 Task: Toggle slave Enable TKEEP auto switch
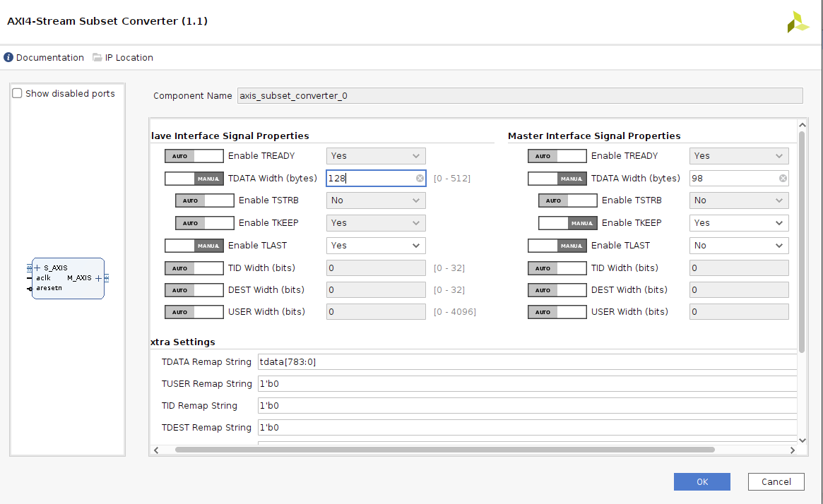(205, 223)
